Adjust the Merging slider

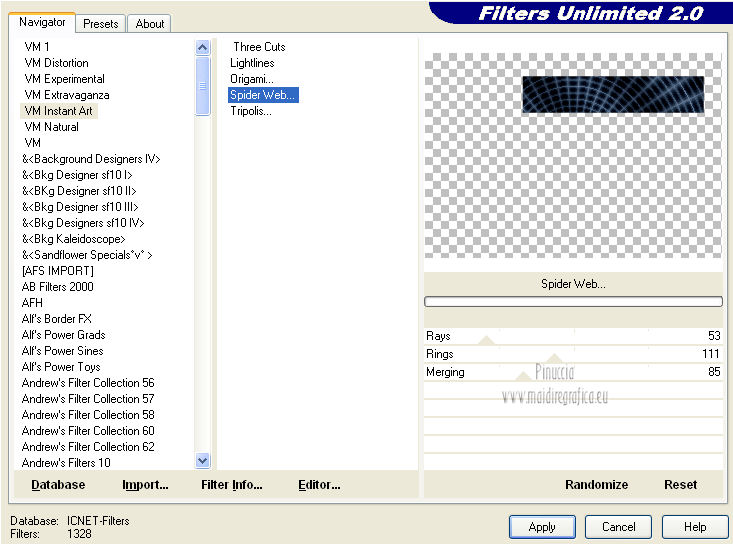pos(523,376)
